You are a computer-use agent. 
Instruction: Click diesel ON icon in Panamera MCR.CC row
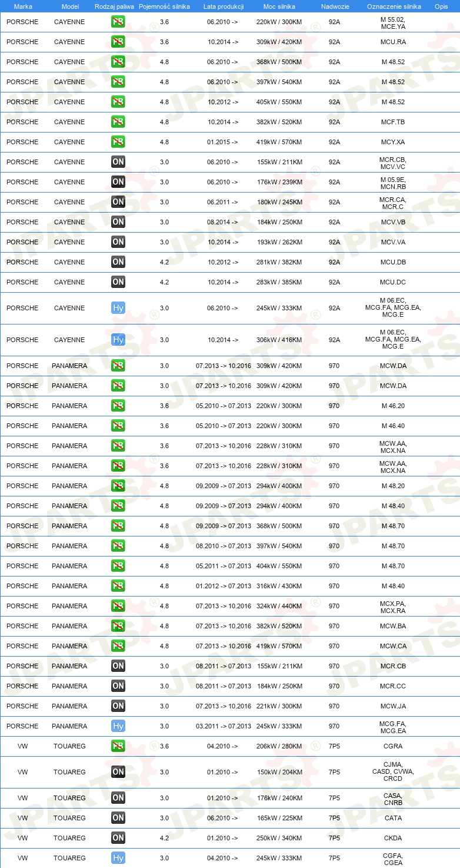tap(118, 686)
